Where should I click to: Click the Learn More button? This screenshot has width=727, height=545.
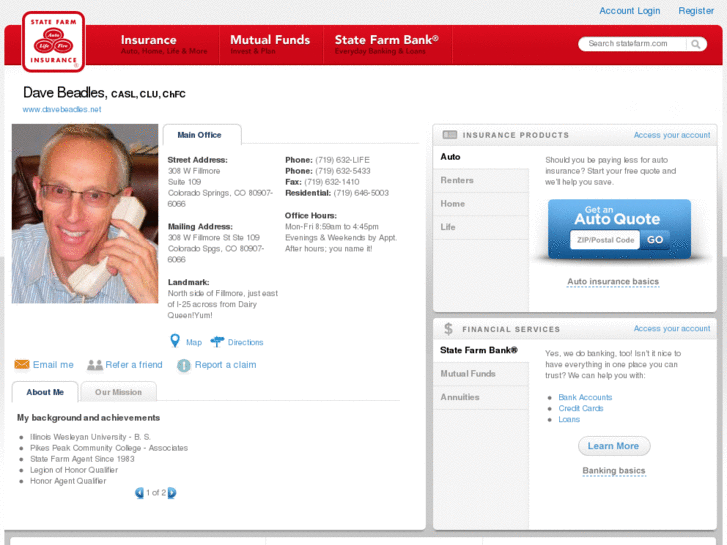(614, 446)
